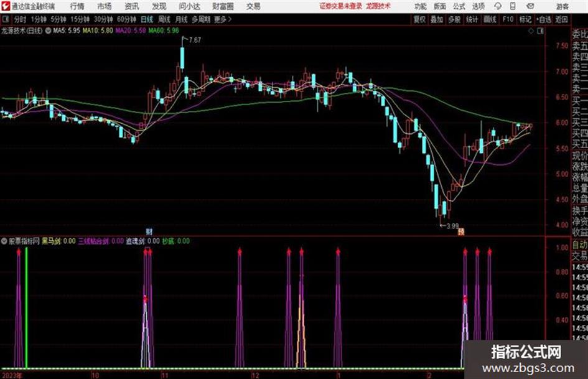Click the 叠加 overlay toolbar button
Image resolution: width=588 pixels, height=379 pixels.
pyautogui.click(x=437, y=19)
